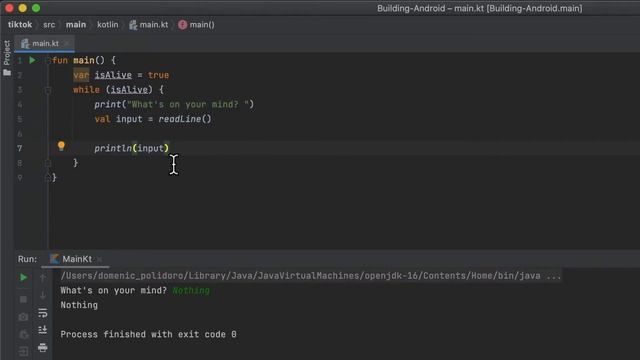Screen dimensions: 640x360
Task: Click kotlin in the breadcrumb bar
Action: pos(108,24)
